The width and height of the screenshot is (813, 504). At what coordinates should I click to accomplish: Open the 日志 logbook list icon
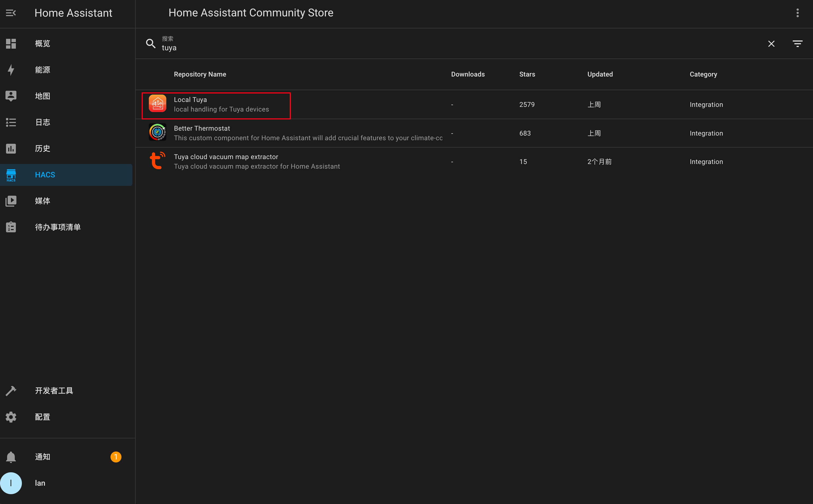click(11, 122)
